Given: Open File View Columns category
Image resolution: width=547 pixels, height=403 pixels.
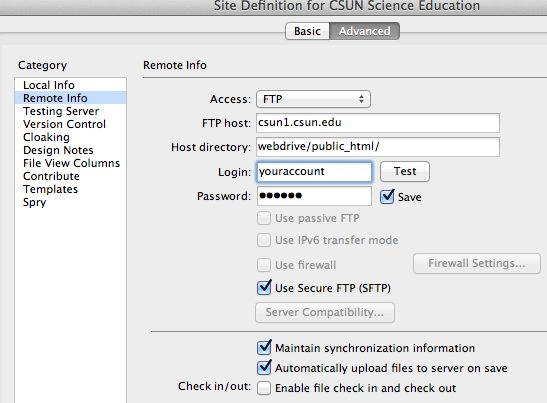Looking at the screenshot, I should [70, 163].
